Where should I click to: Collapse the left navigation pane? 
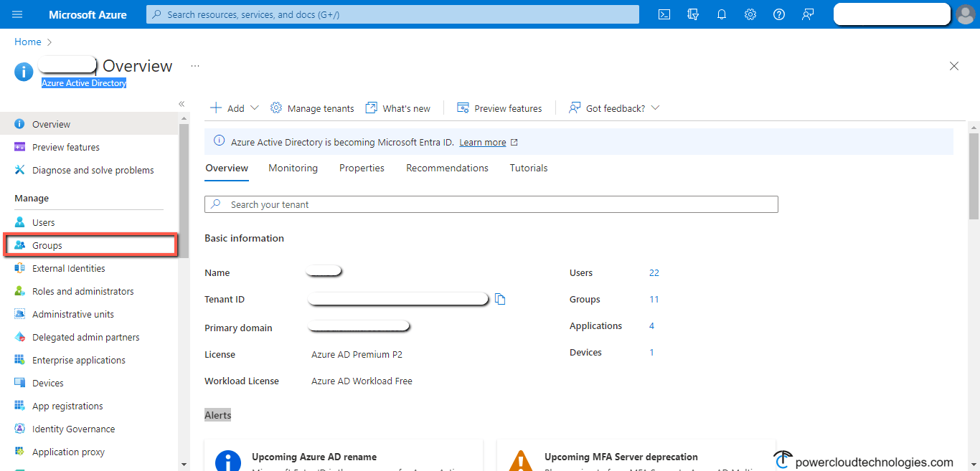pyautogui.click(x=182, y=104)
